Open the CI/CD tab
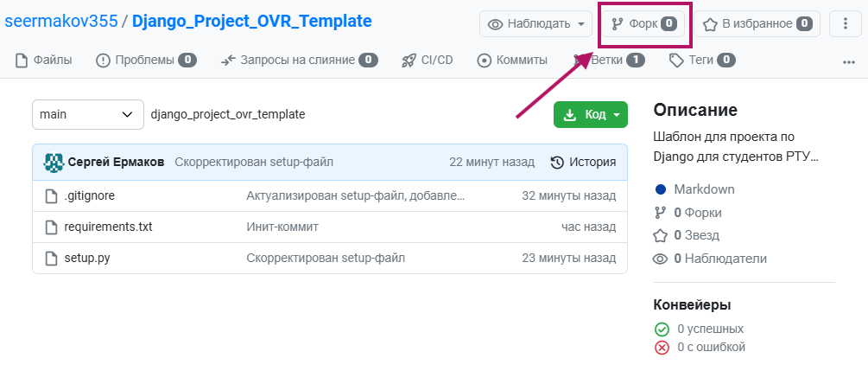Viewport: 868px width, 371px height. tap(428, 60)
